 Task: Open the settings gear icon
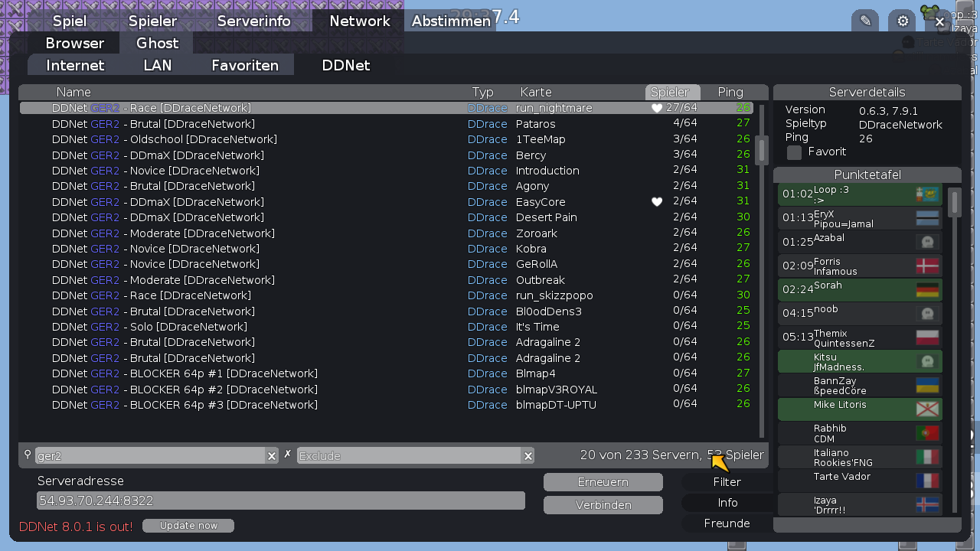[901, 21]
